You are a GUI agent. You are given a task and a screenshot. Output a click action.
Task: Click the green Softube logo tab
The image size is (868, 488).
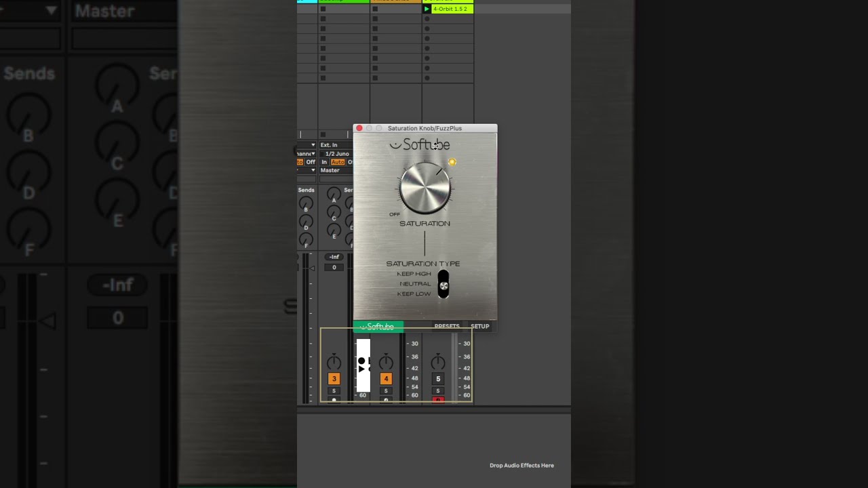pyautogui.click(x=378, y=327)
